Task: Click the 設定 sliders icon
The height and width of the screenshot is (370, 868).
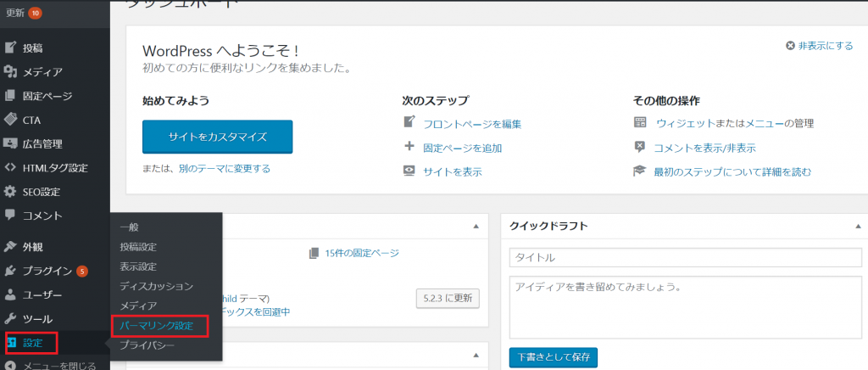Action: 12,343
